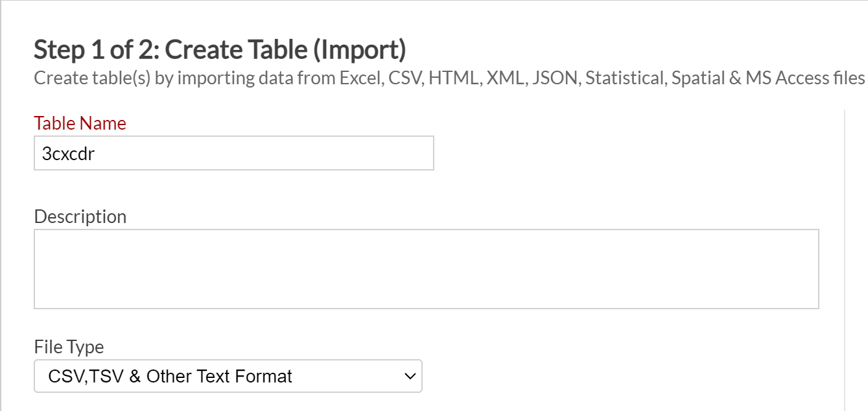Screen dimensions: 868x411
Task: Click the chevron icon in the File Type box
Action: click(x=409, y=377)
